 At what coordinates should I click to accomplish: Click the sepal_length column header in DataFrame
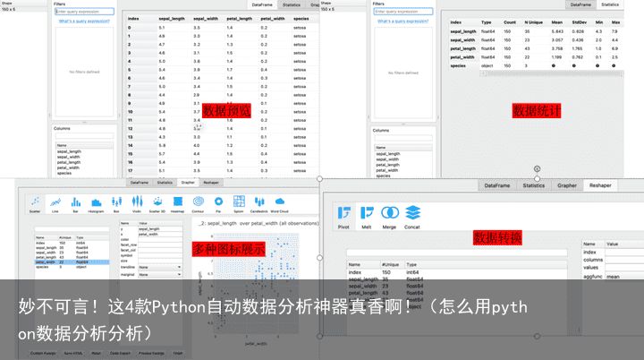pyautogui.click(x=172, y=19)
